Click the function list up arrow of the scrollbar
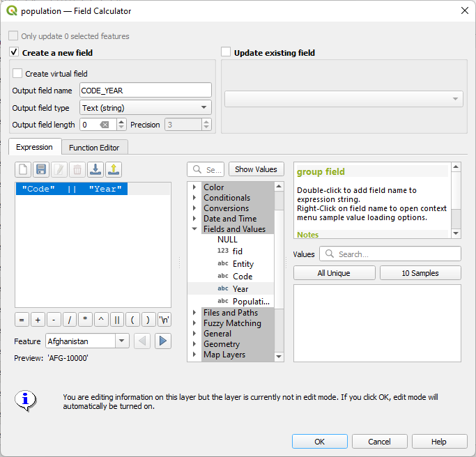476x457 pixels. 279,186
